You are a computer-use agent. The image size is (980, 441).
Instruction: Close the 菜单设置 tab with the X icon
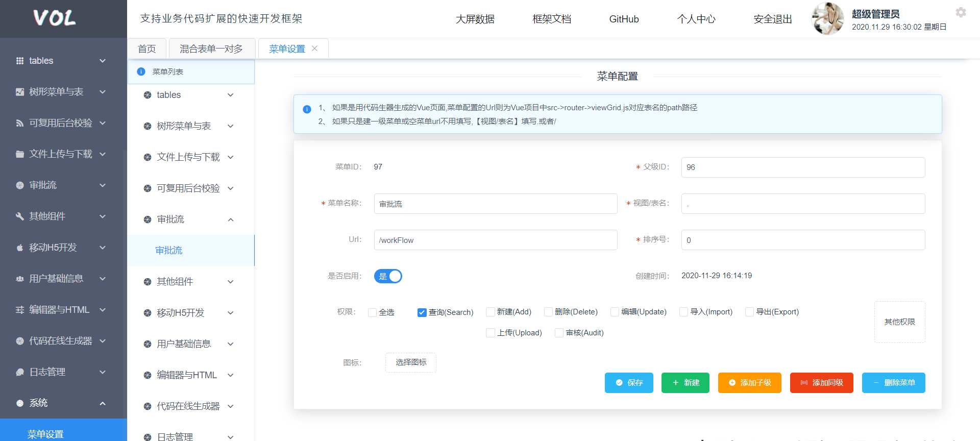click(x=315, y=48)
